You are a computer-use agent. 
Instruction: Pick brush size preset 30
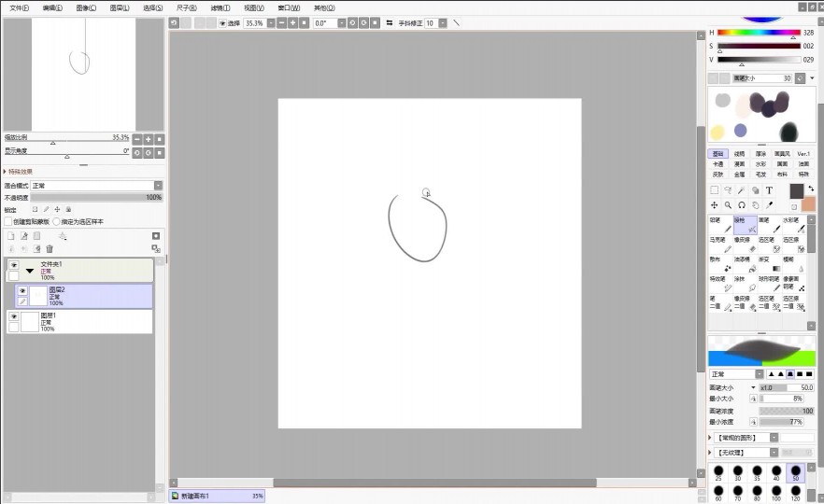point(738,472)
